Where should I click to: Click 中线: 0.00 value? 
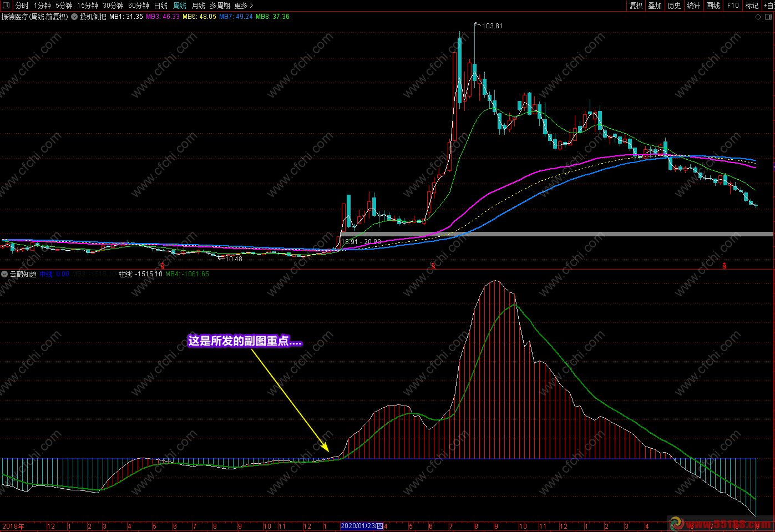[x=54, y=274]
